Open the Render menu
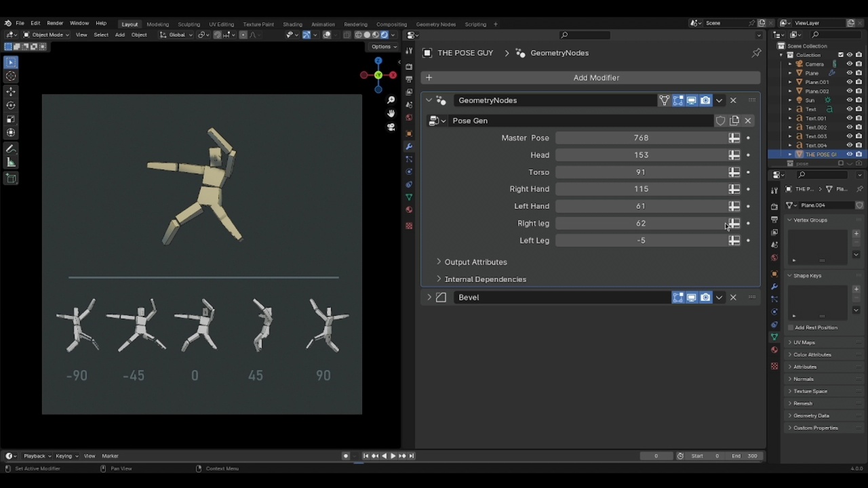 point(55,24)
